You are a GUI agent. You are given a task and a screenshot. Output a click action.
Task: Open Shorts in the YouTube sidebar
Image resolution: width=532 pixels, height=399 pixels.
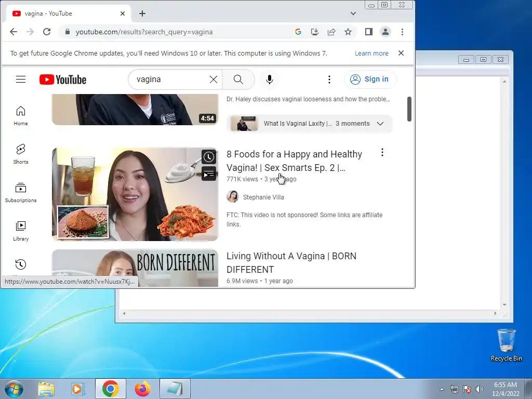click(21, 154)
